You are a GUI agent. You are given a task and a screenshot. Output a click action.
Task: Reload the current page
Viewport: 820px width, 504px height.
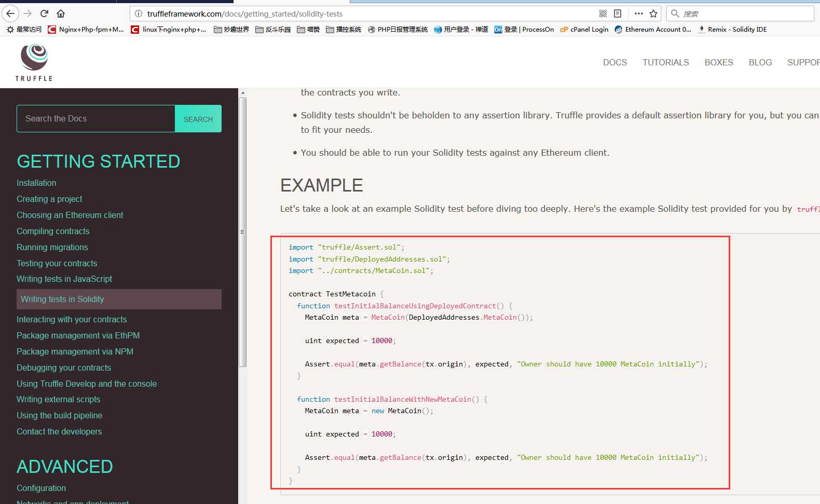point(44,13)
